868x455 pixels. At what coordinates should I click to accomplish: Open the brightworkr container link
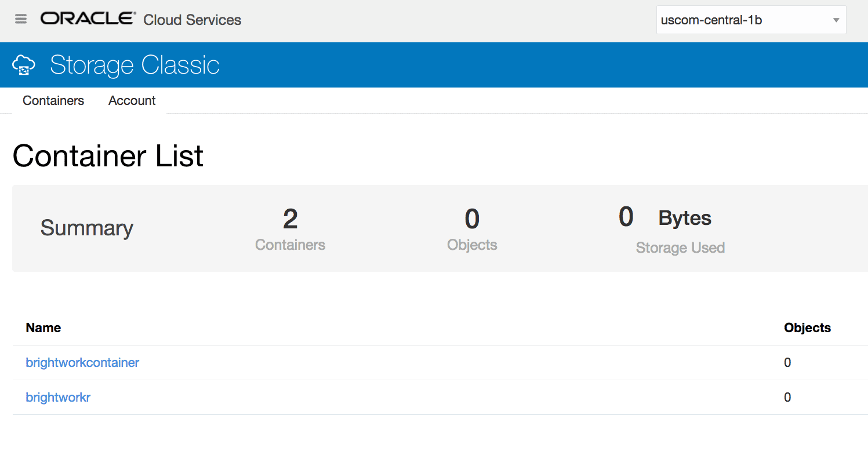[58, 398]
